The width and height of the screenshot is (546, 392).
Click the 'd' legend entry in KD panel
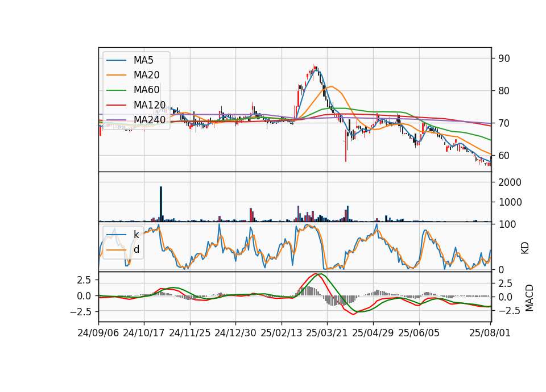pyautogui.click(x=136, y=249)
